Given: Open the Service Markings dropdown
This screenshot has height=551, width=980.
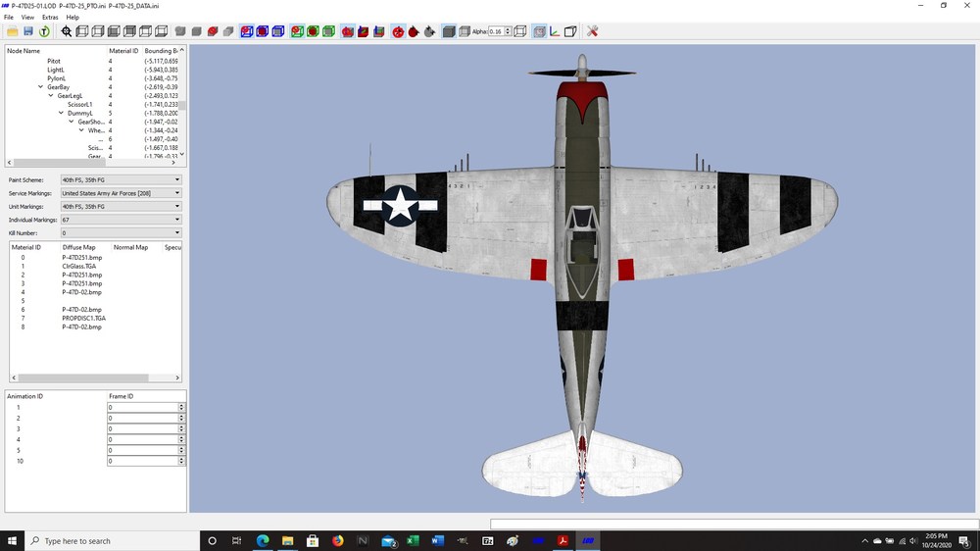Looking at the screenshot, I should click(122, 193).
